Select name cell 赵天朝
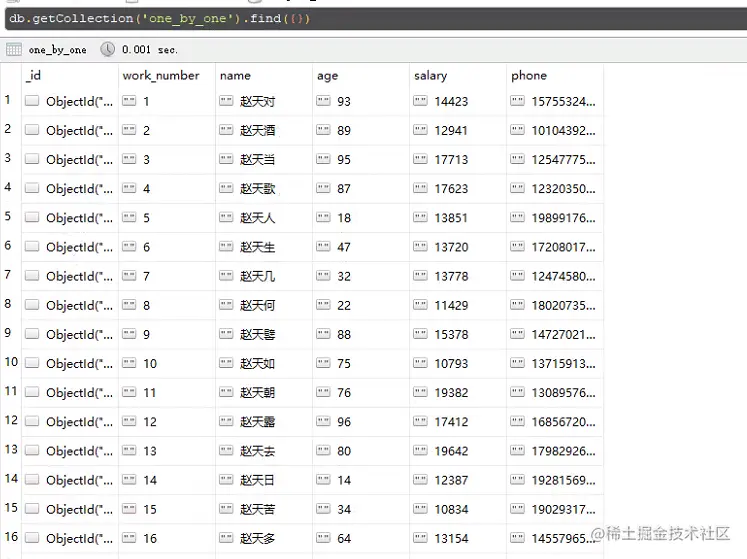Screen dimensions: 747x559 tap(258, 393)
